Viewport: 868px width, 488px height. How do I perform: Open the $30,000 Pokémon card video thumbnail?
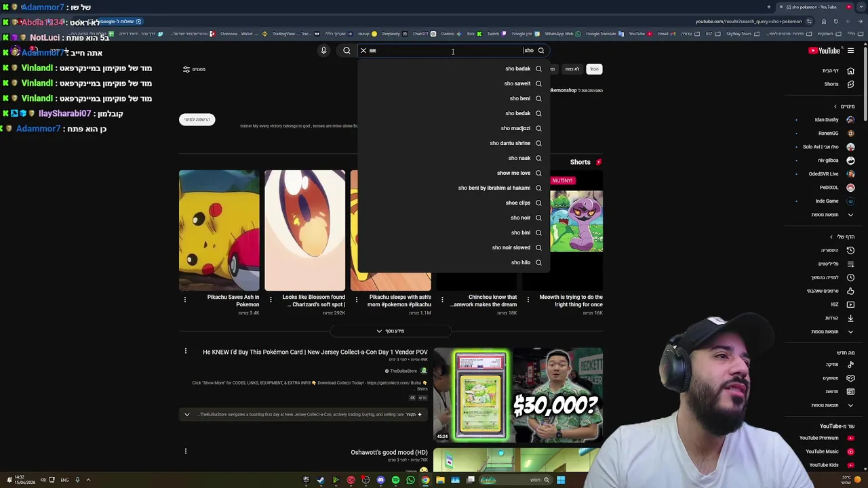click(518, 395)
